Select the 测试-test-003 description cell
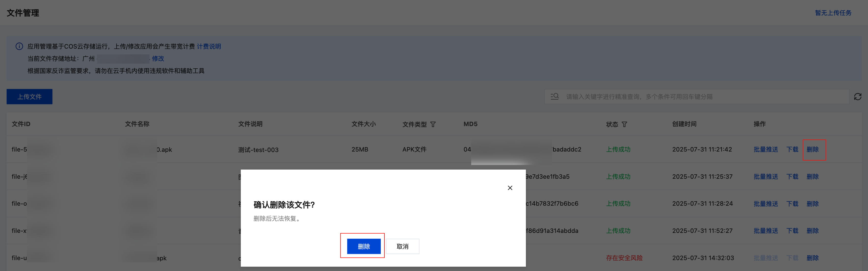This screenshot has width=868, height=271. 258,150
